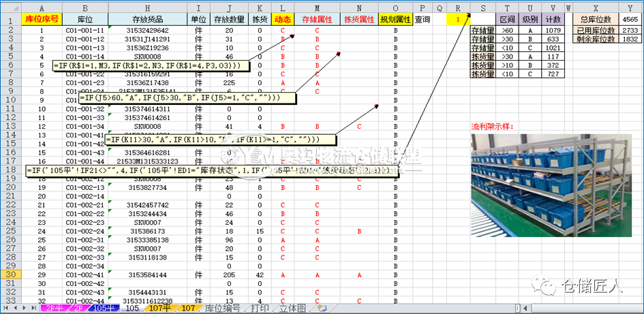Screen dimensions: 644x314
Task: Click the value 1832
Action: 630,39
